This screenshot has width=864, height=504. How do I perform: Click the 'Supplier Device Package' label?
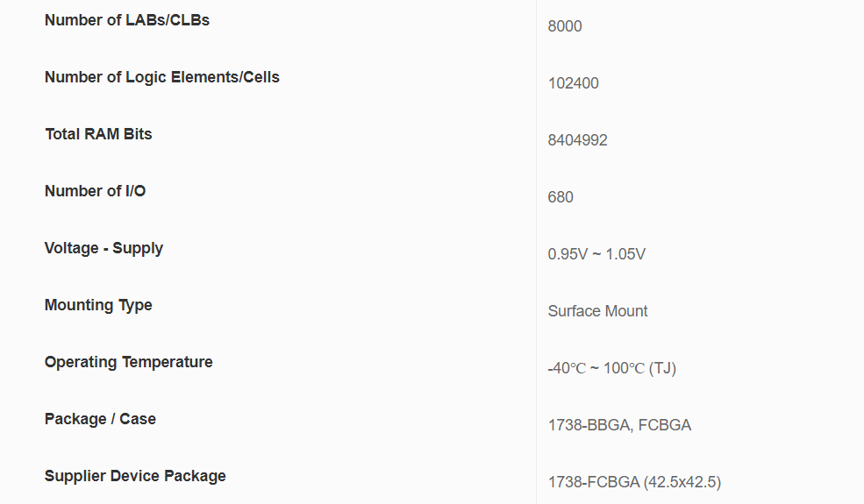click(135, 476)
